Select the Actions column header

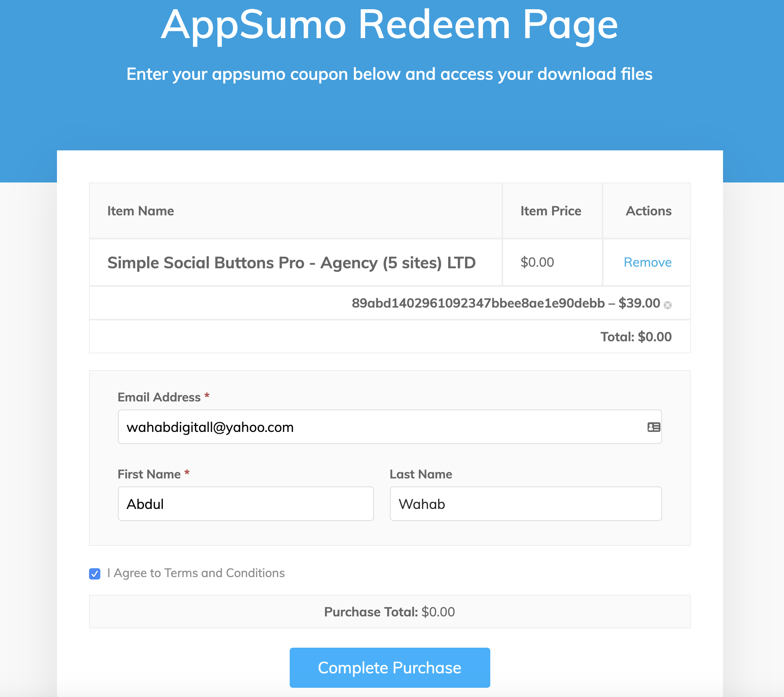[648, 211]
